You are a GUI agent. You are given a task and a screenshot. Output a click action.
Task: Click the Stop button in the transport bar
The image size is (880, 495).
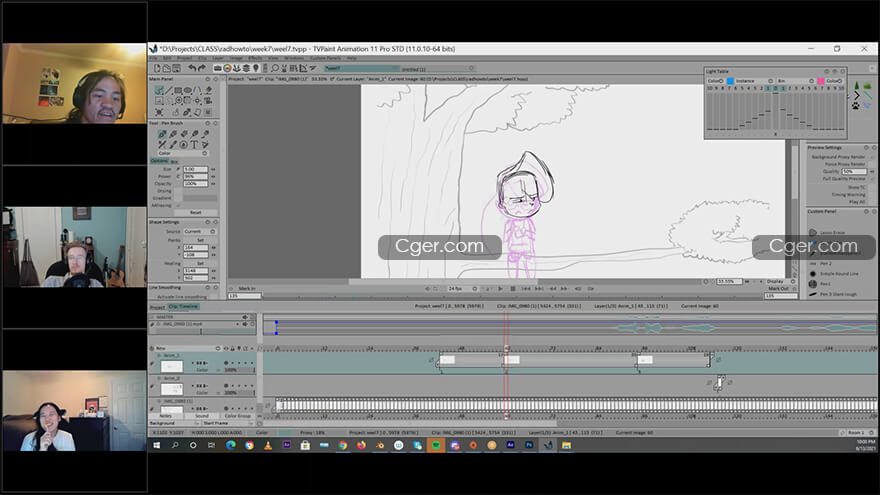[x=512, y=288]
